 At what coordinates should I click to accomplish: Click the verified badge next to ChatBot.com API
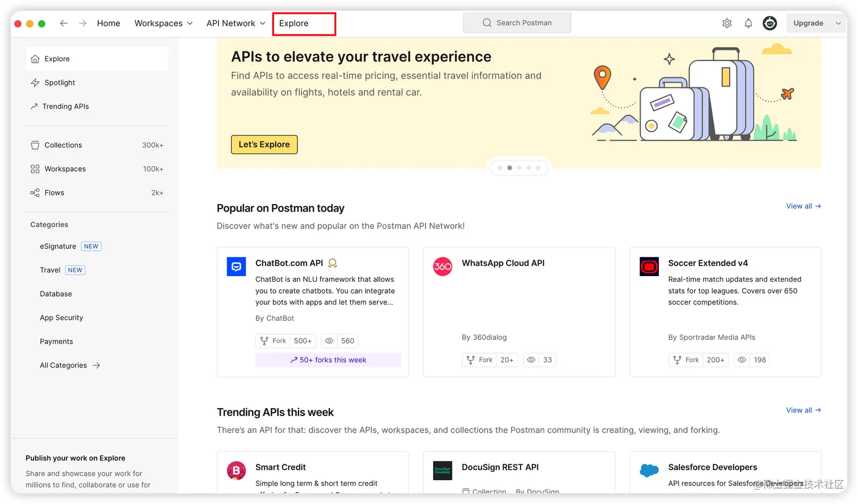pos(333,263)
